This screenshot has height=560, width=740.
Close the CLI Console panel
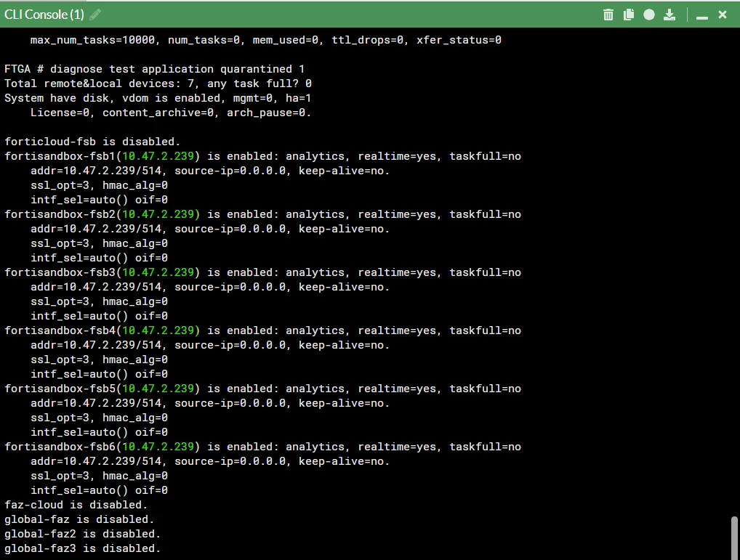tap(723, 15)
